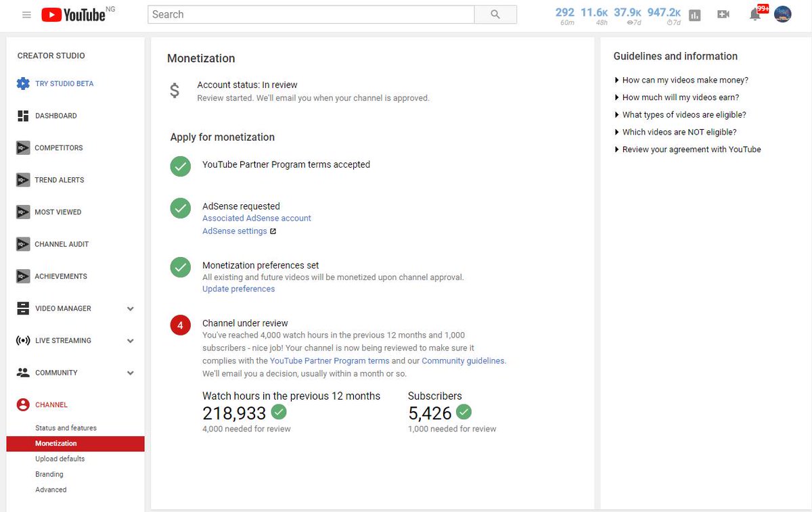This screenshot has width=812, height=512.
Task: Click the Creator Studio heading
Action: [x=51, y=56]
